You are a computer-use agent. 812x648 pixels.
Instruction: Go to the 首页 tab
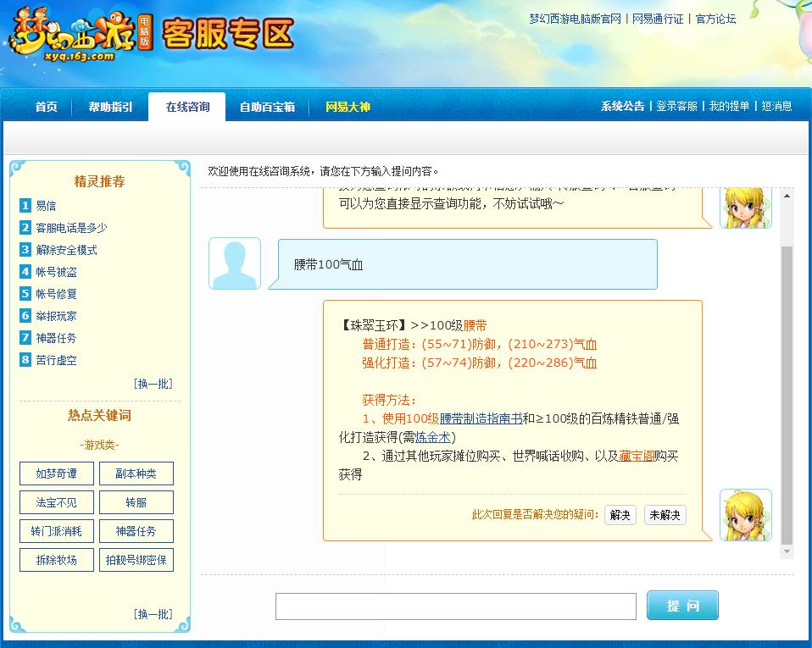click(46, 107)
